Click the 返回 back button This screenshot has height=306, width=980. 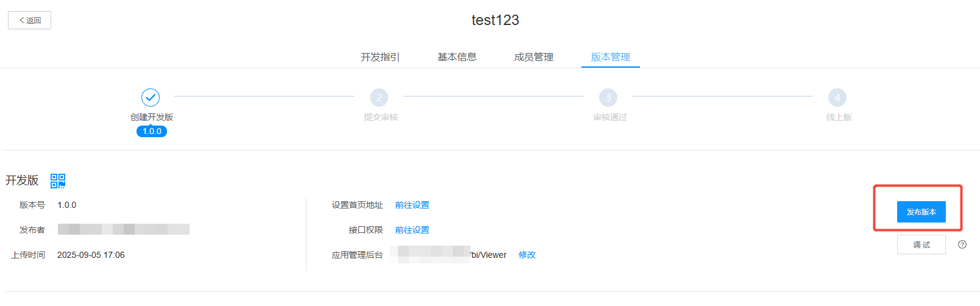29,20
